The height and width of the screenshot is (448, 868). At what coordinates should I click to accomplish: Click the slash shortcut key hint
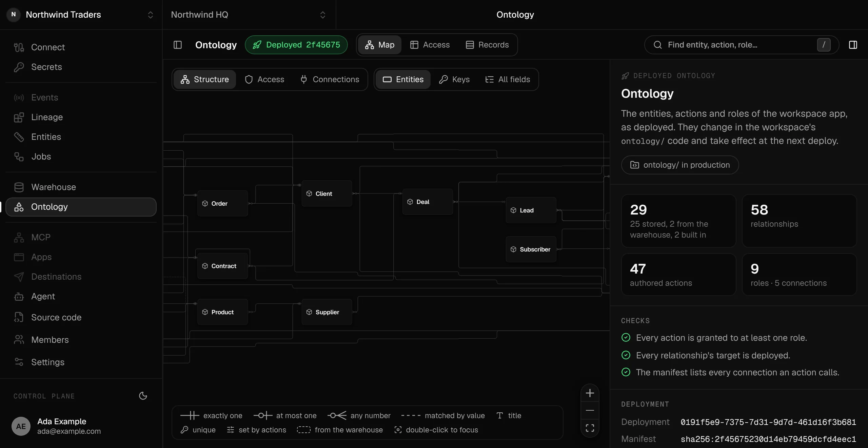[x=824, y=45]
